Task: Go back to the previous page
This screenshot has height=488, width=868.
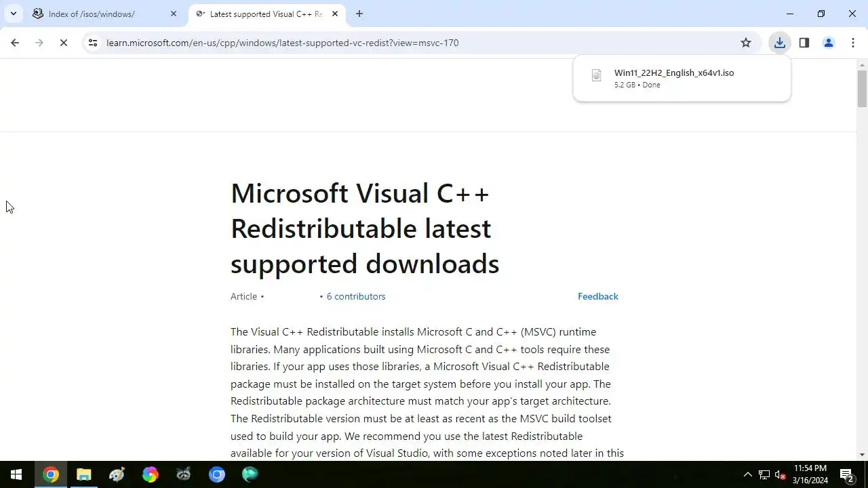Action: [15, 43]
